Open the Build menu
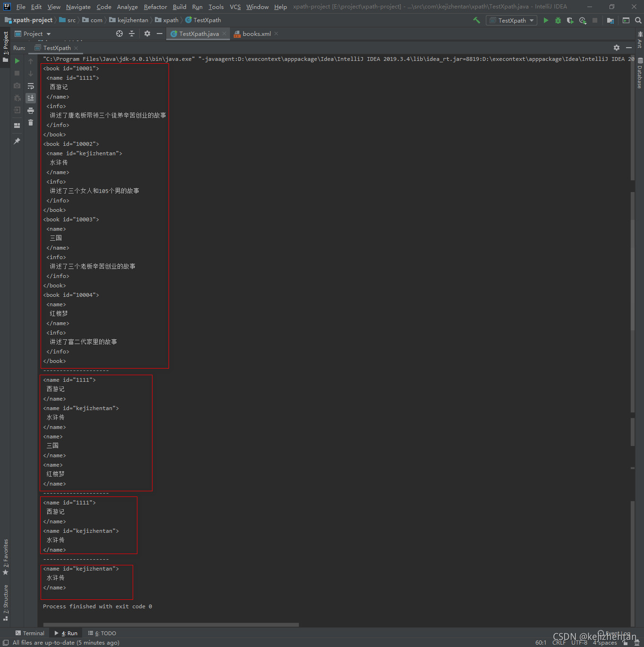Viewport: 644px width, 647px height. pos(179,7)
